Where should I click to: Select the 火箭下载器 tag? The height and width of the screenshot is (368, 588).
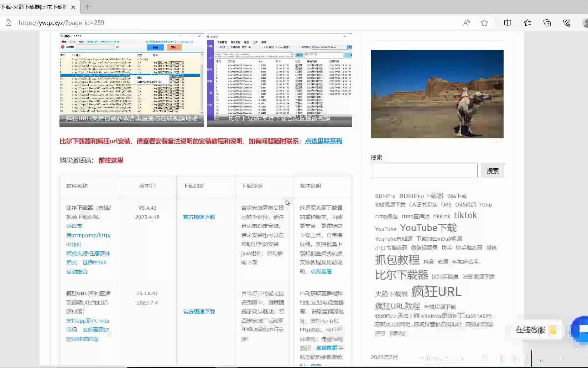[x=391, y=294]
